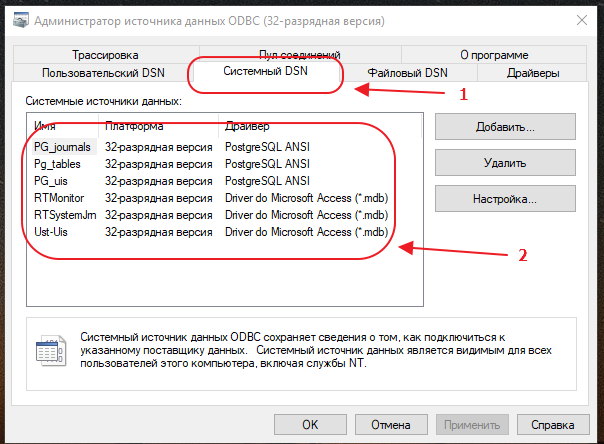Open help via Справка button
The height and width of the screenshot is (444, 604).
(x=553, y=424)
